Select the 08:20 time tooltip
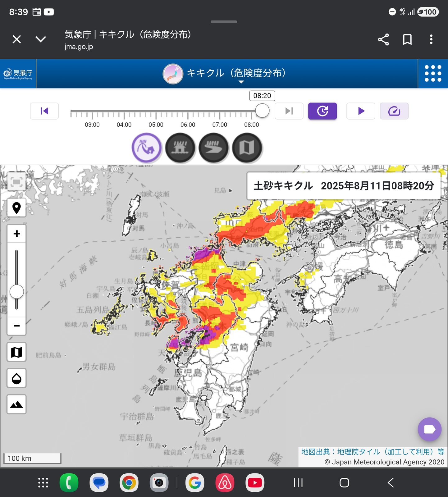 point(262,96)
